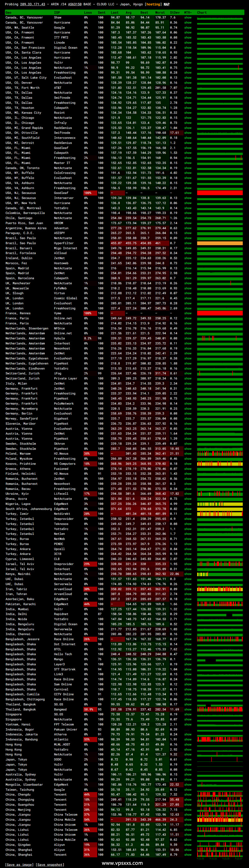The height and width of the screenshot is (868, 249).
Task: Click the StDev column header
Action: (x=175, y=12)
